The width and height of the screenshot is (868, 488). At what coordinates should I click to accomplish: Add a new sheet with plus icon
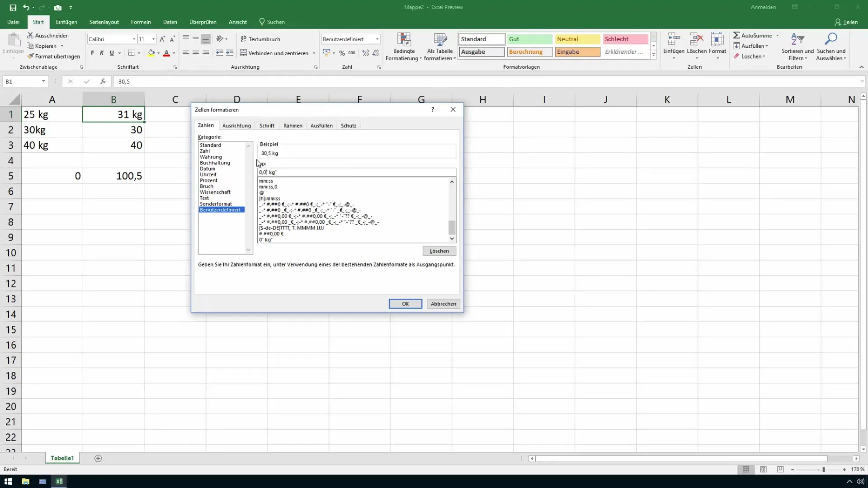tap(98, 458)
